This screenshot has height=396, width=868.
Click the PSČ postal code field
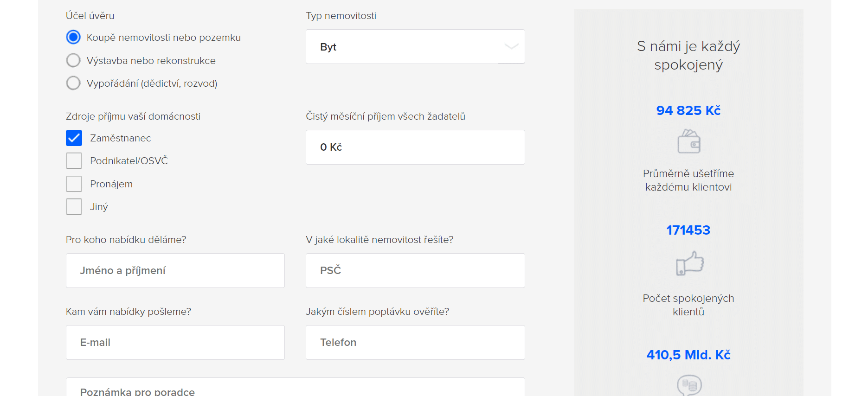(x=415, y=270)
